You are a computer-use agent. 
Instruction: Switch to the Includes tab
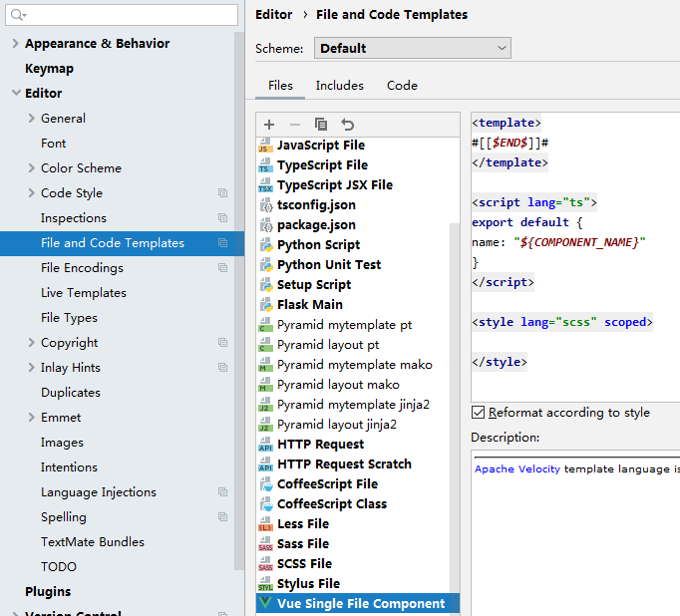340,86
